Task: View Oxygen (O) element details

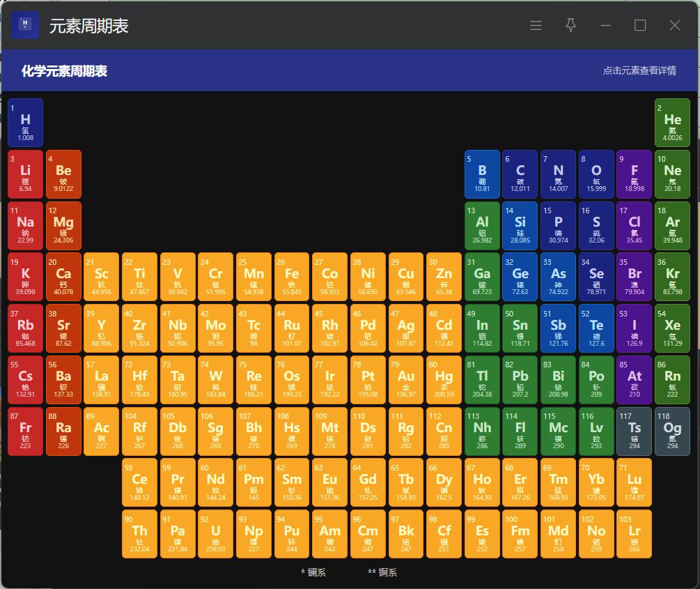Action: 596,174
